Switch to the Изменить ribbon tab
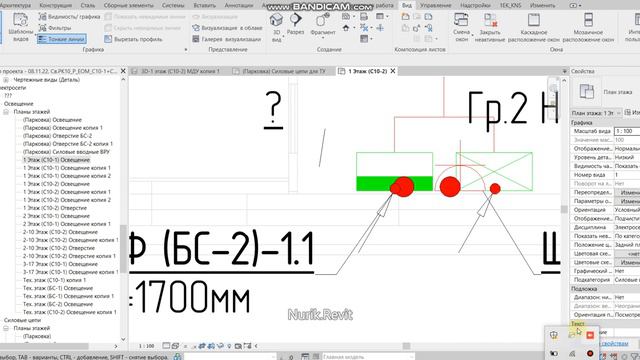Image resolution: width=640 pixels, height=360 pixels. tap(542, 5)
